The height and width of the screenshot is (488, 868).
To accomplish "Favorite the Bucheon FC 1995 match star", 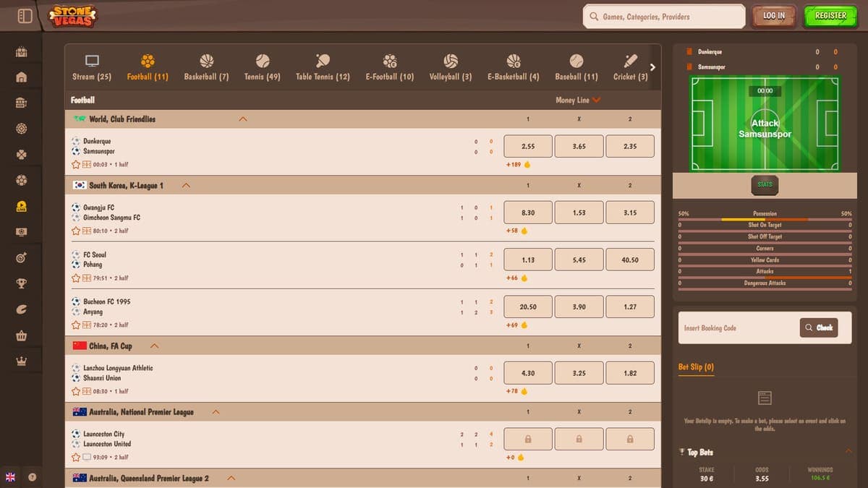I will (x=76, y=325).
